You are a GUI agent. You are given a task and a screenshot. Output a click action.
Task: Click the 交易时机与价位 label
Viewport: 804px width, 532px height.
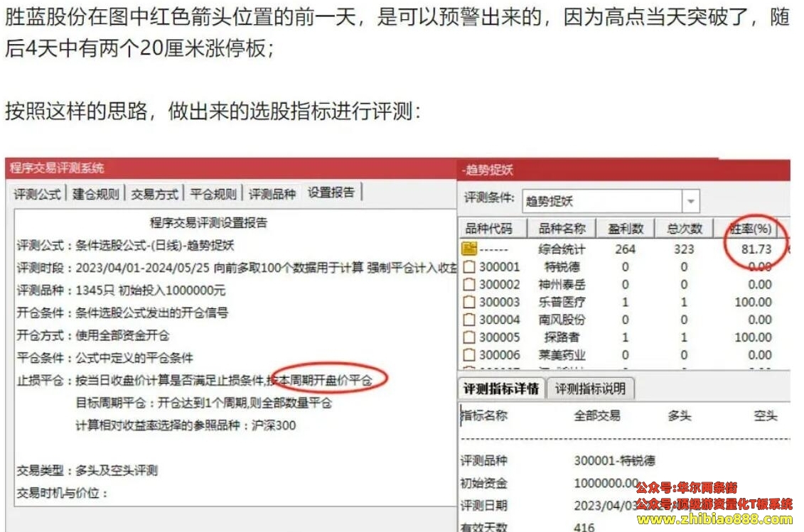click(x=63, y=493)
